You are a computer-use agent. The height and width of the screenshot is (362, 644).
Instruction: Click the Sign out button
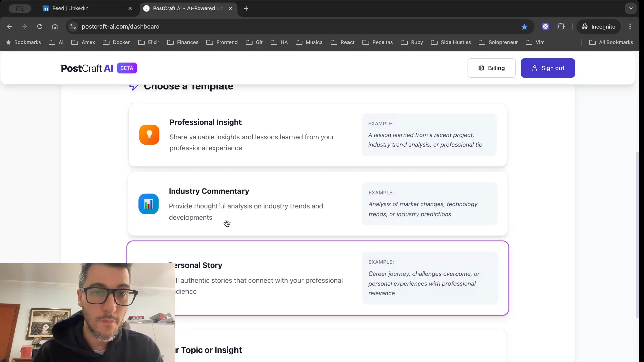click(547, 68)
